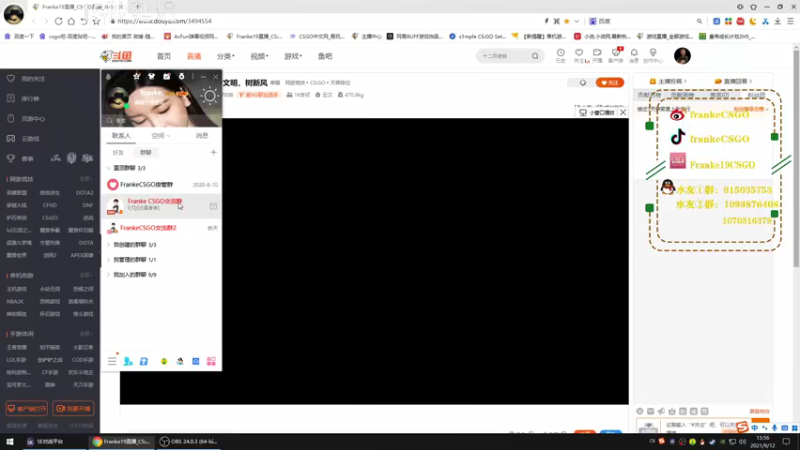Open the QQ weather sun icon
This screenshot has height=450, width=800.
pos(209,96)
